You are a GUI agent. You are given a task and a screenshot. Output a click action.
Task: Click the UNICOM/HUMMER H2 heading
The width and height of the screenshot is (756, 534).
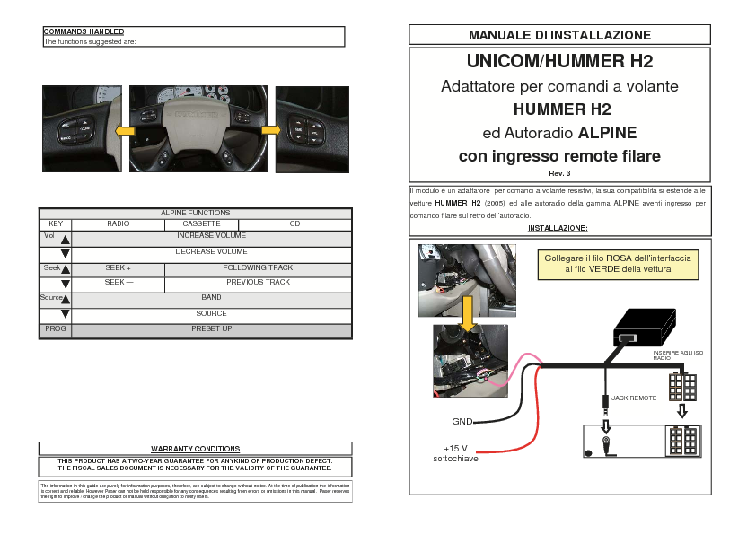(x=559, y=61)
